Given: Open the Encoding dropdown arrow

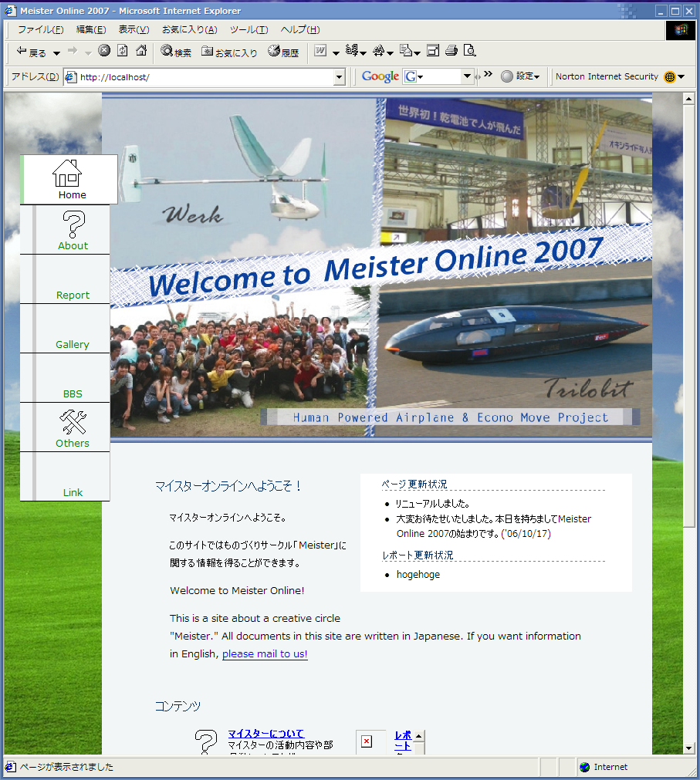Looking at the screenshot, I should point(364,53).
